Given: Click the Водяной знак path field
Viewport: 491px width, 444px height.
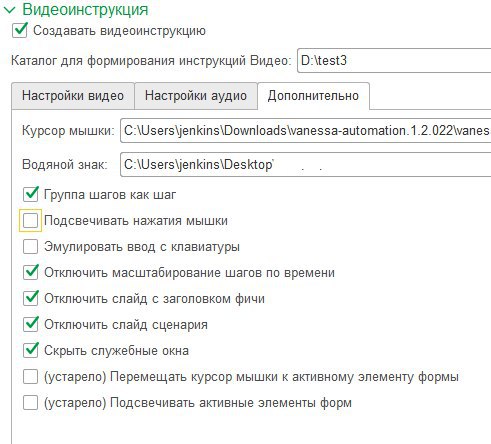Looking at the screenshot, I should 306,164.
